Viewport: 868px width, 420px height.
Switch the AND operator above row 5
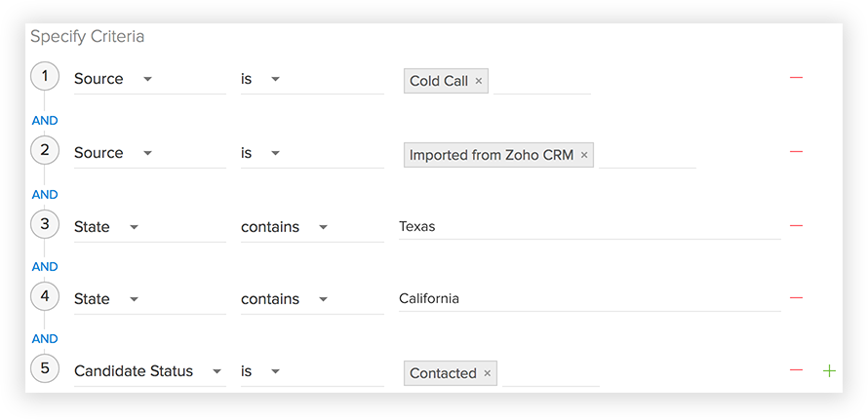pyautogui.click(x=45, y=338)
